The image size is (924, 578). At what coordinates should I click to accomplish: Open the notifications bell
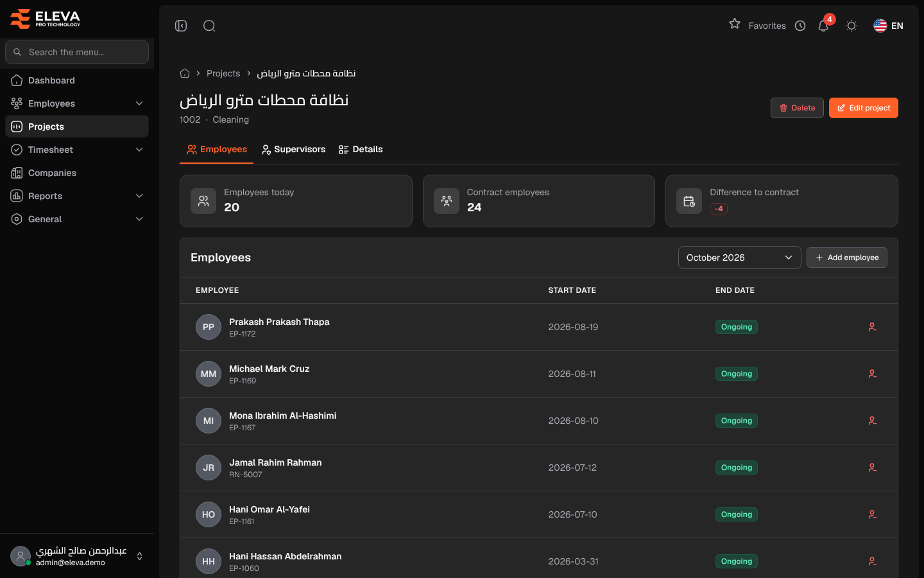point(823,26)
